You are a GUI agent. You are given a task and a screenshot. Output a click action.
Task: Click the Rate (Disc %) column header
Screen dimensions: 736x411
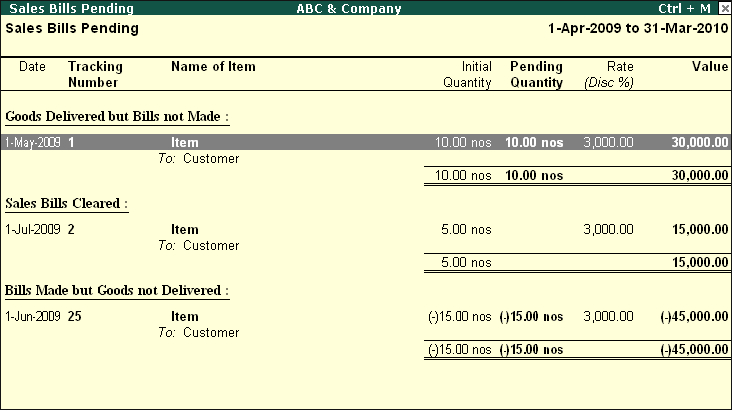(609, 74)
